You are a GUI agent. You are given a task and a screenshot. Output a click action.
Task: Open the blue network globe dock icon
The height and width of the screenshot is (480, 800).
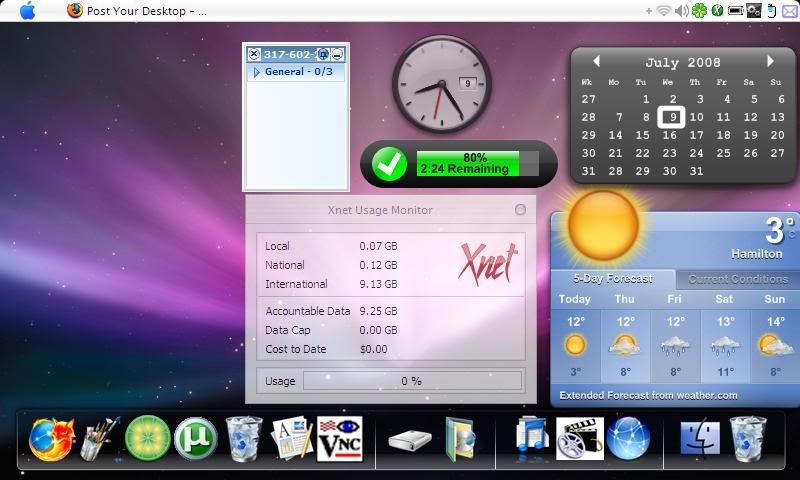coord(628,439)
